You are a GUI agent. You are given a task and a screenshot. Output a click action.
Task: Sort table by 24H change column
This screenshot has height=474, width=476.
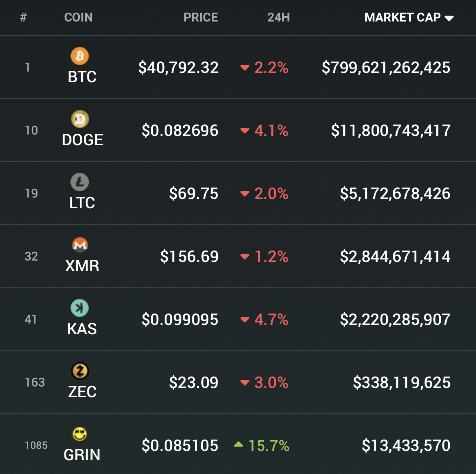coord(278,17)
